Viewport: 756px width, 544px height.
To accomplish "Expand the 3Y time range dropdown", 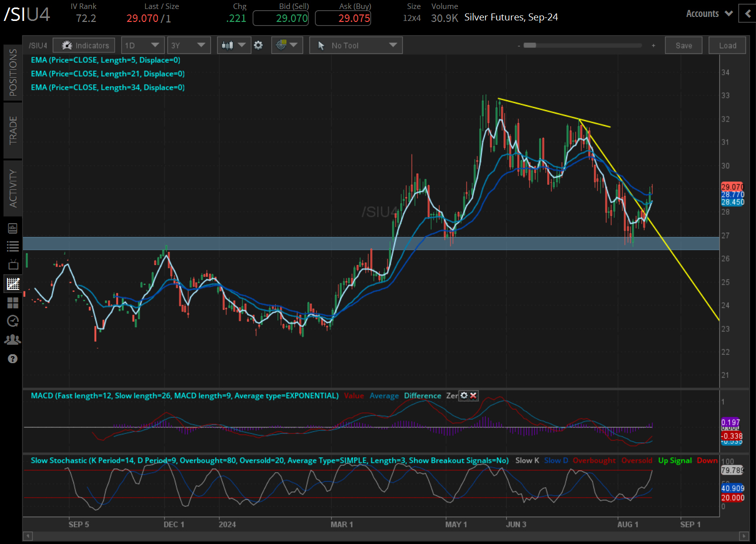I will tap(188, 45).
